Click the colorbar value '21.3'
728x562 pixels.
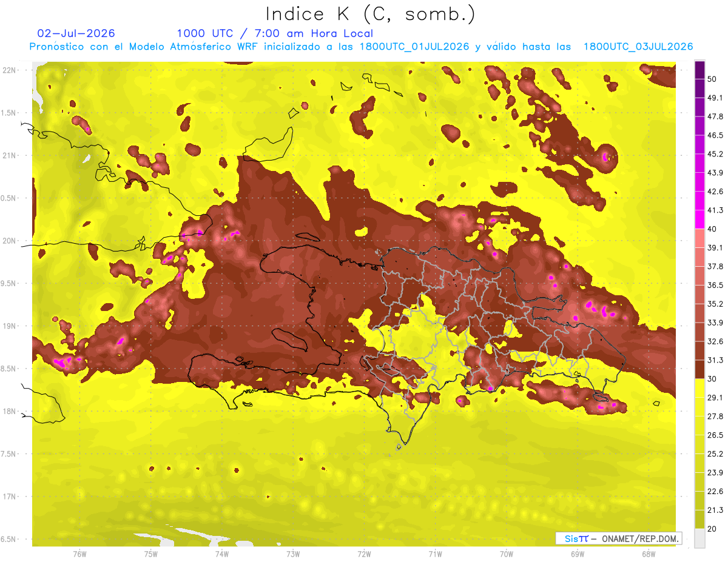715,510
